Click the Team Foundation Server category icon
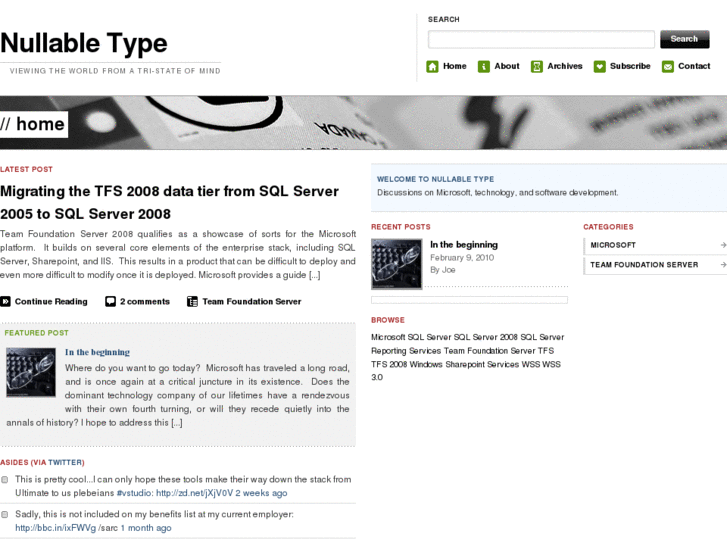Image resolution: width=727 pixels, height=545 pixels. point(192,301)
